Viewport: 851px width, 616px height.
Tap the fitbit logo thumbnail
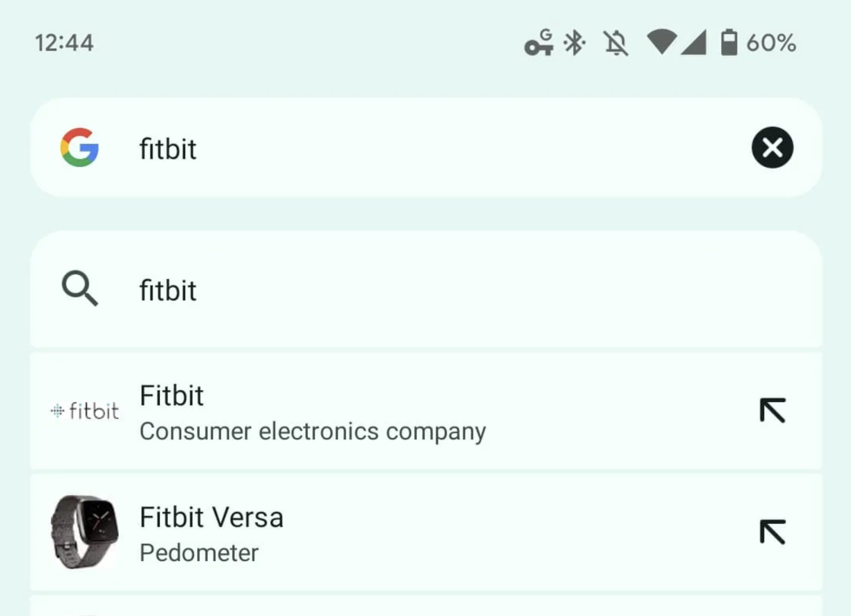click(85, 410)
